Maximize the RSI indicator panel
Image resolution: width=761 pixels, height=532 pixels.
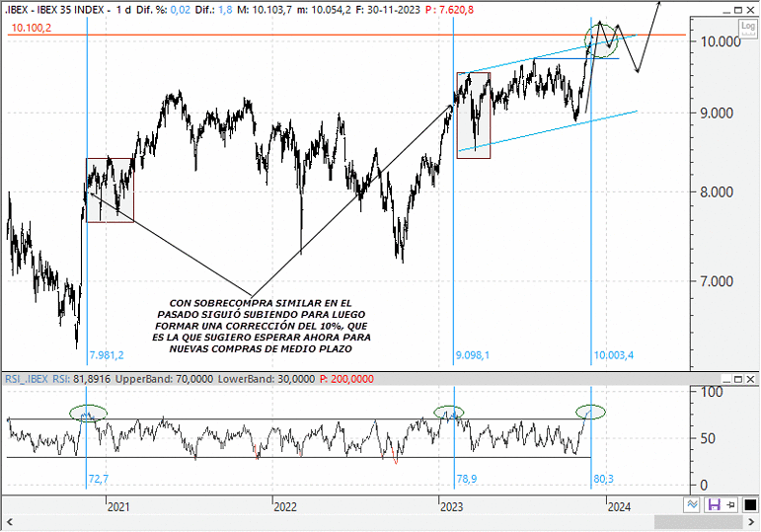point(738,379)
